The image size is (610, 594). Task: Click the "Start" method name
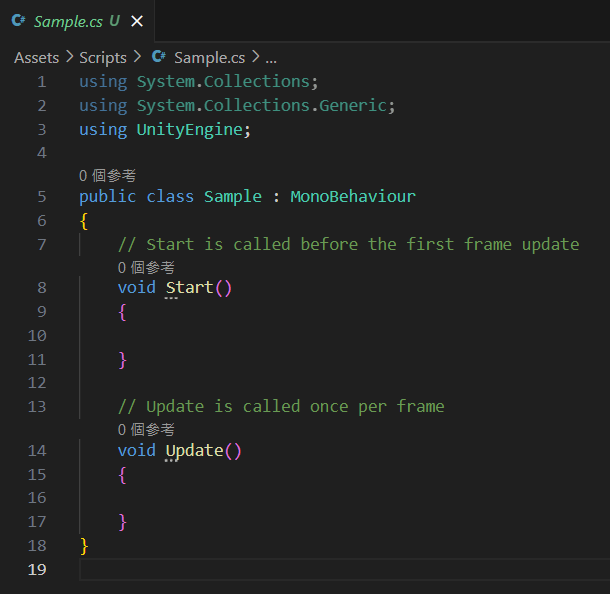[189, 288]
